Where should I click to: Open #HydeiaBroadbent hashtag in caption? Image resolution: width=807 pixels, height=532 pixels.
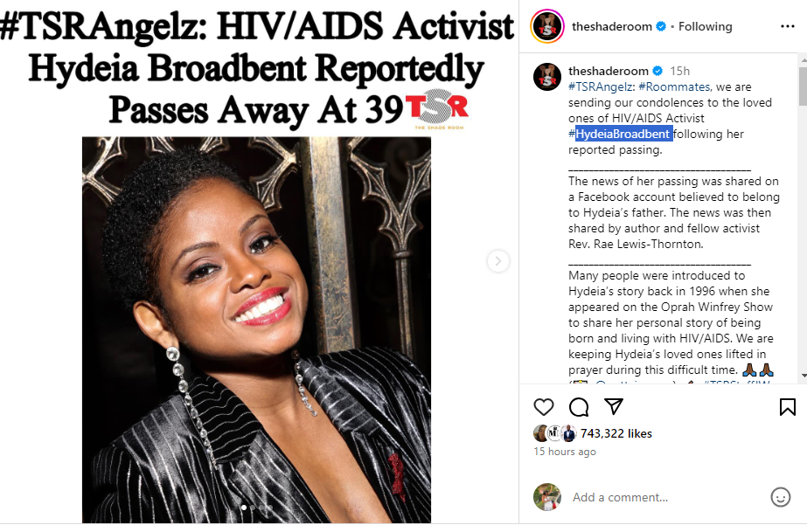620,135
